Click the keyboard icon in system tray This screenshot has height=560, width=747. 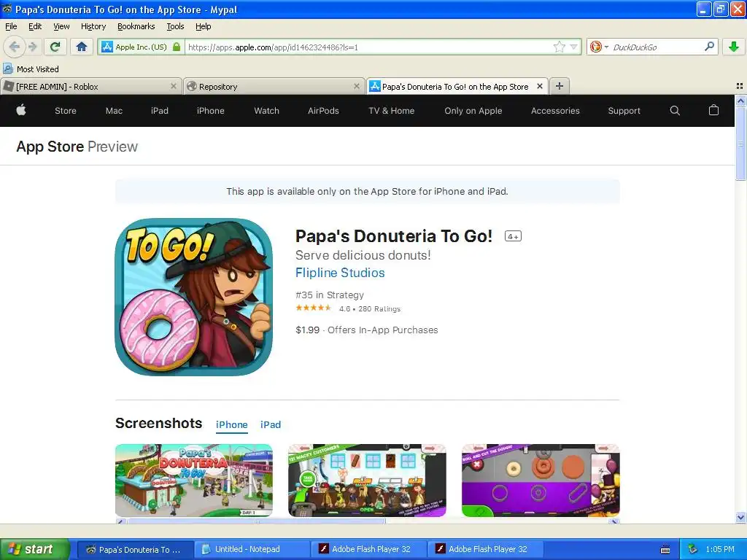pyautogui.click(x=665, y=550)
